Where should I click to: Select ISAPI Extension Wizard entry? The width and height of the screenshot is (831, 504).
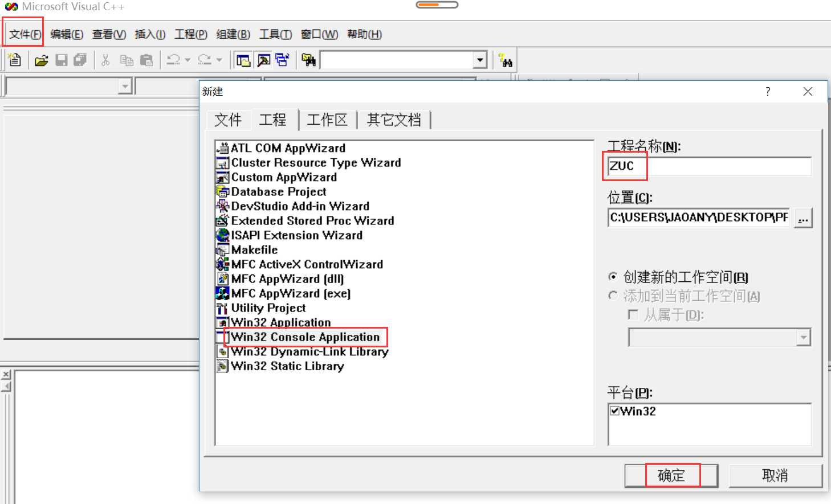290,235
